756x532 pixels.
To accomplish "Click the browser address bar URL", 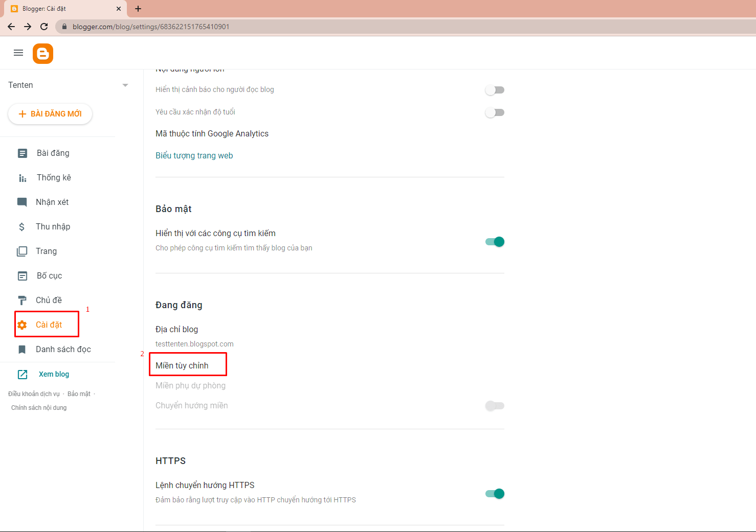I will (151, 27).
